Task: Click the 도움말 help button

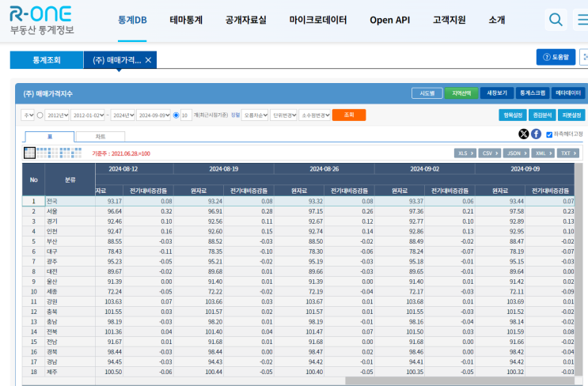Action: 556,57
